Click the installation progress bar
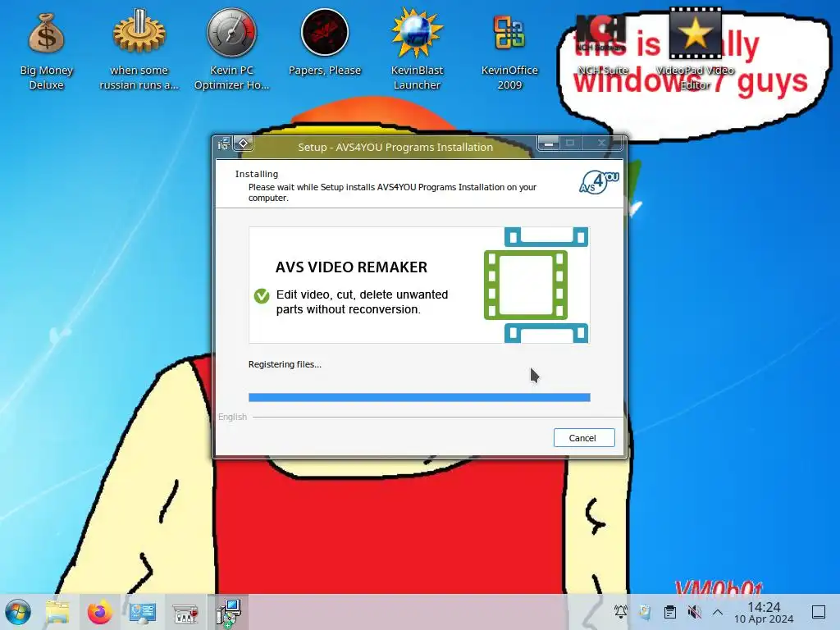The width and height of the screenshot is (840, 630). 419,397
